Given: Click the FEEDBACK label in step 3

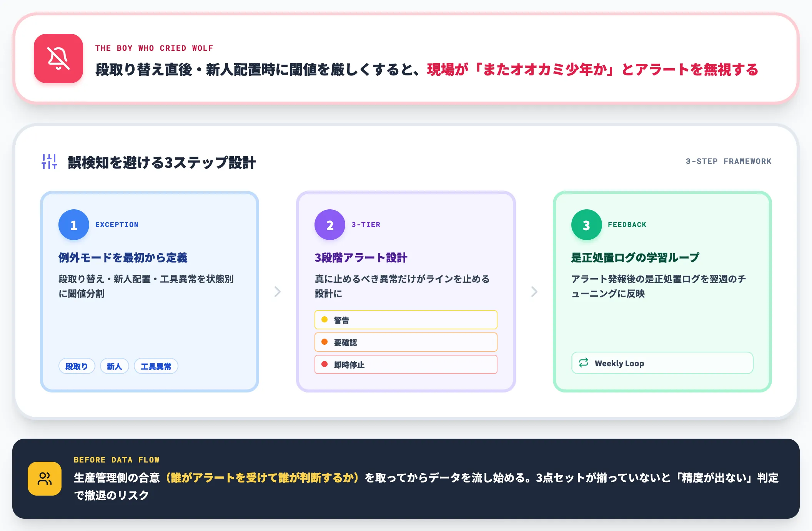Looking at the screenshot, I should tap(627, 225).
